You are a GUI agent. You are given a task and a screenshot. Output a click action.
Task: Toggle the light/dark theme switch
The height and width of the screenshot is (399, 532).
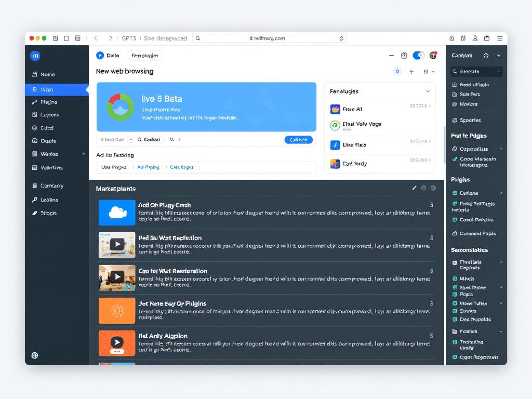(x=418, y=55)
